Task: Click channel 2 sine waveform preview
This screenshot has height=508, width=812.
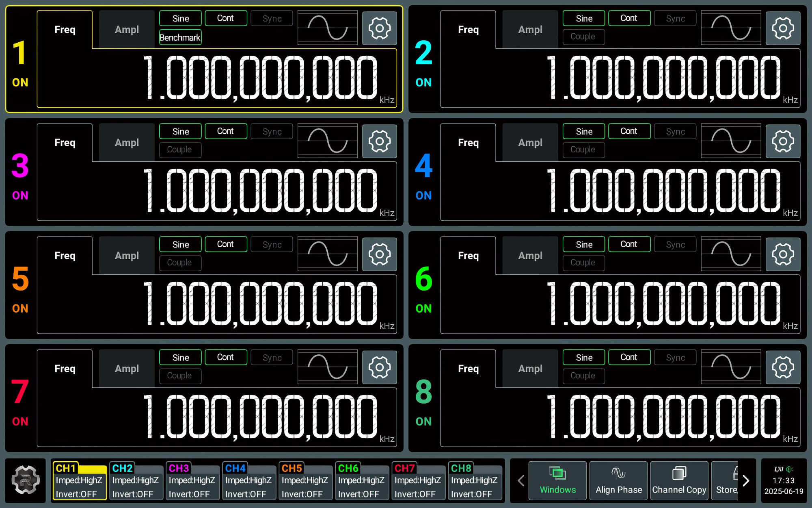Action: 731,28
